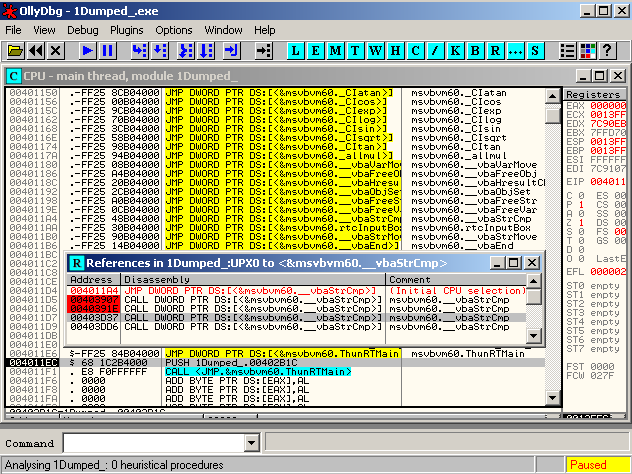Close the References window
This screenshot has width=632, height=474.
click(532, 263)
